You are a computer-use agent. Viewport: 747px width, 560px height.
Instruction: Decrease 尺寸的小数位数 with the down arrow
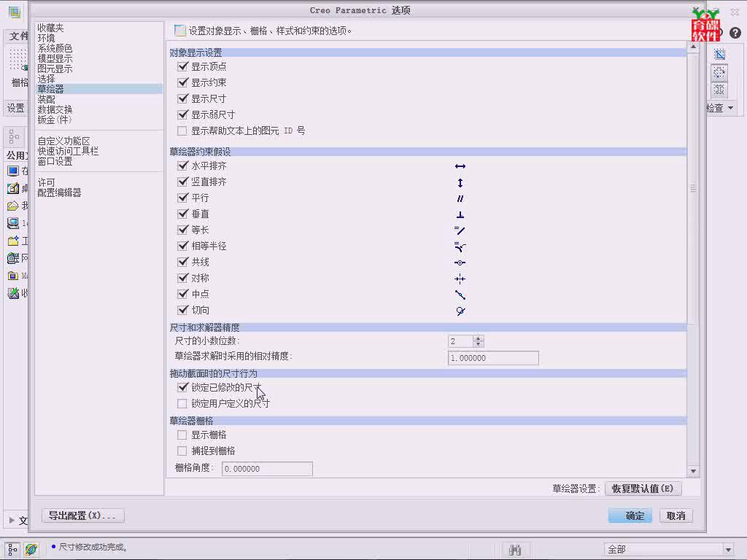[x=479, y=344]
